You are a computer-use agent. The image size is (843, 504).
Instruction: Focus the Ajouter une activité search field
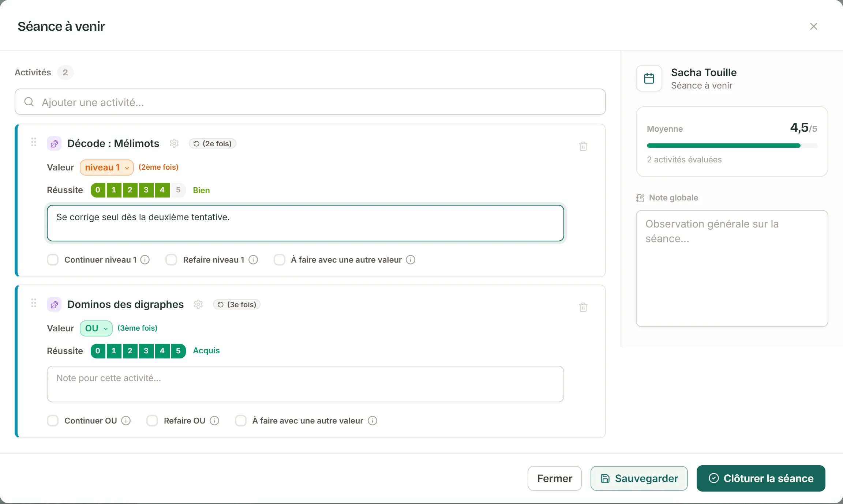point(310,102)
